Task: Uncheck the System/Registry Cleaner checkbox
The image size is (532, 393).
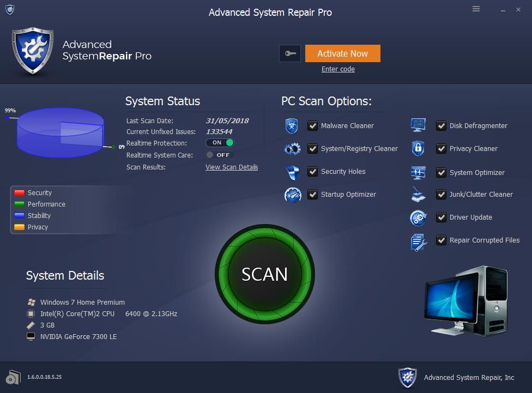Action: coord(312,149)
